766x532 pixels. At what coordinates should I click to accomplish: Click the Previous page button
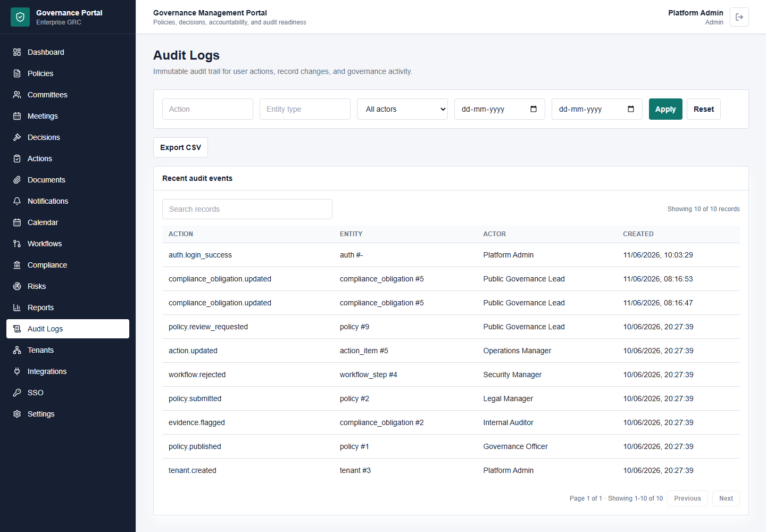[687, 498]
